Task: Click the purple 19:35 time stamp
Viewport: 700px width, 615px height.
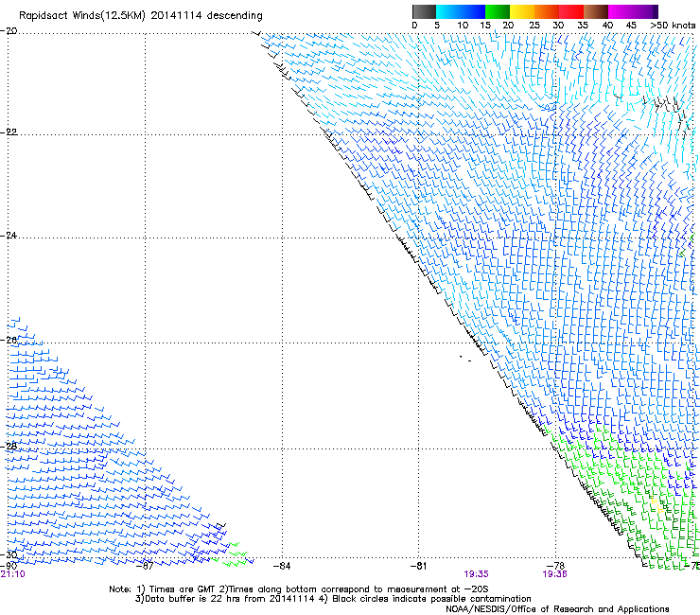Action: 476,574
